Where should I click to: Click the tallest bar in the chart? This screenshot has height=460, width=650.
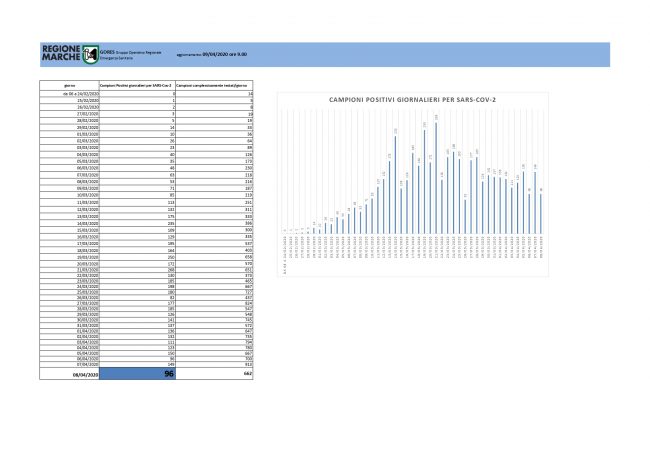436,178
